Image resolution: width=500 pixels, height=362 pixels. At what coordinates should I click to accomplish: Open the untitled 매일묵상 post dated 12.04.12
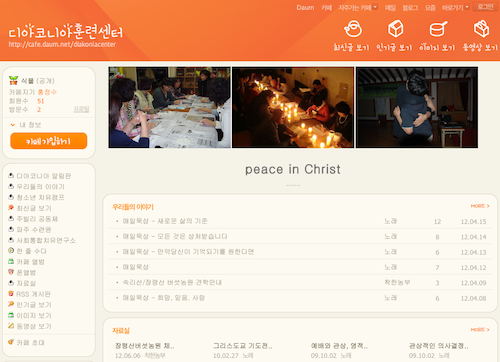tap(136, 267)
